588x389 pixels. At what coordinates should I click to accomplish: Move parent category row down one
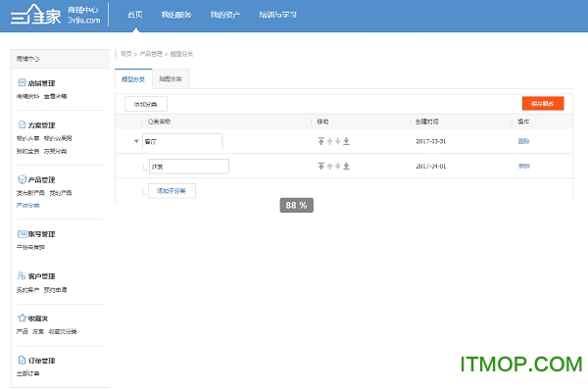[x=338, y=141]
